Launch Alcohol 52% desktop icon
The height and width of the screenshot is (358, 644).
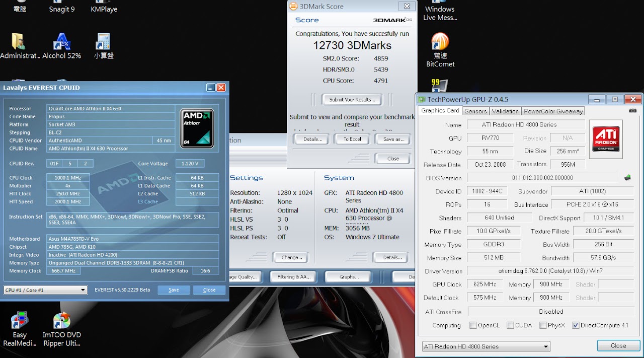(x=61, y=46)
